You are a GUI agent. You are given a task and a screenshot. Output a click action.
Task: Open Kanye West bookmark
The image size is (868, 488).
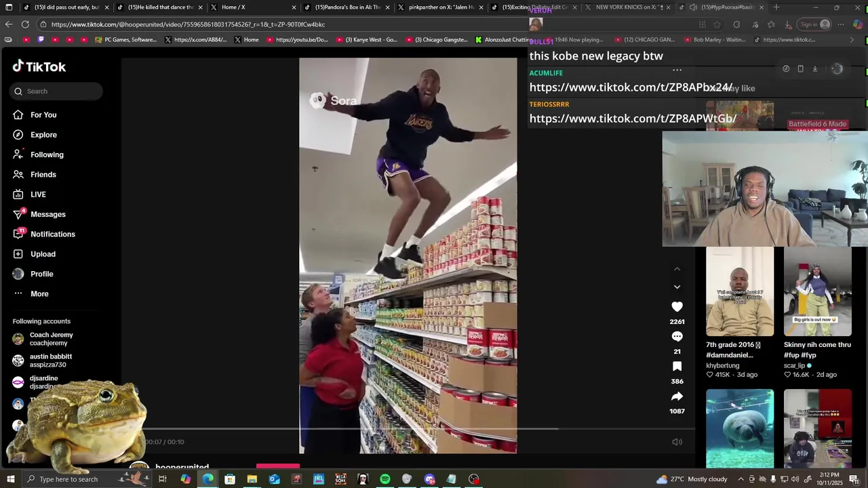pos(366,40)
